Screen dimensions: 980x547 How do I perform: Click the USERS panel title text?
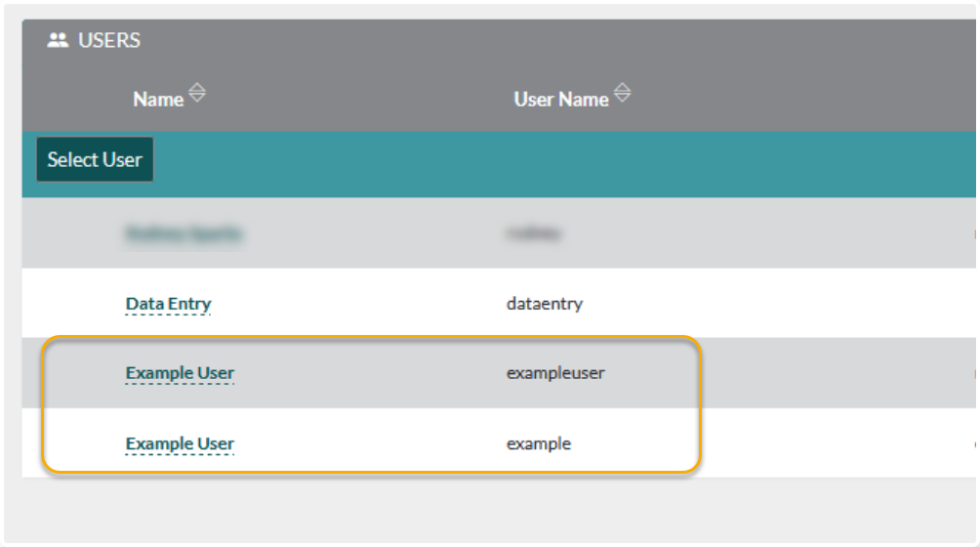pos(109,41)
